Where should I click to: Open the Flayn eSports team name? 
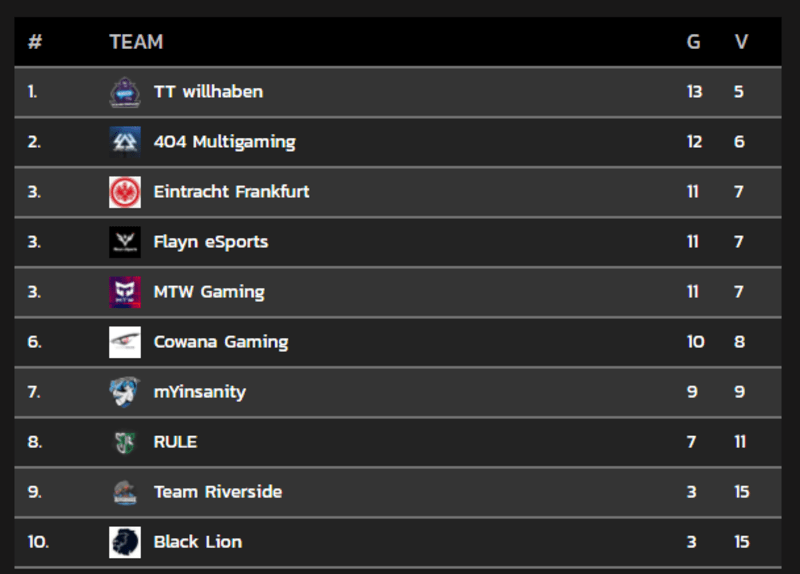[211, 242]
